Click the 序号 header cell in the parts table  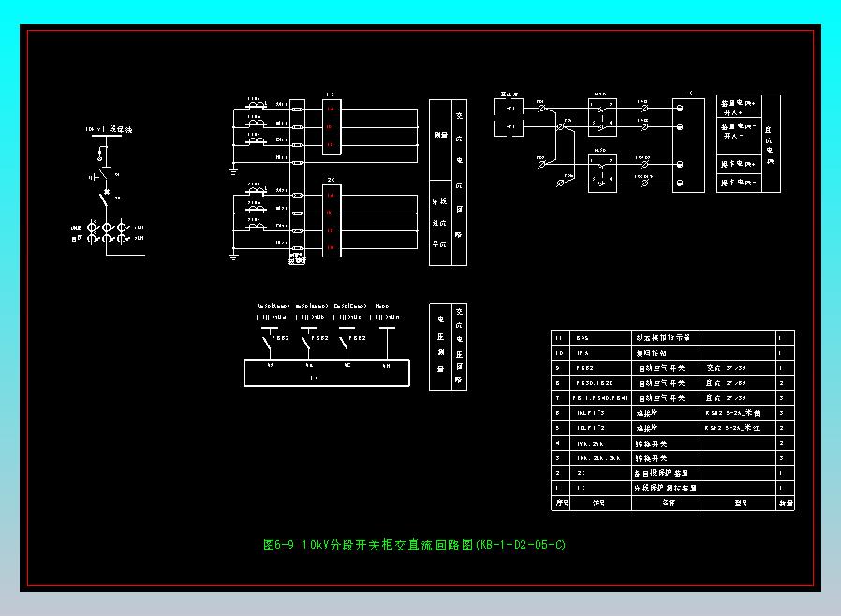pos(560,503)
